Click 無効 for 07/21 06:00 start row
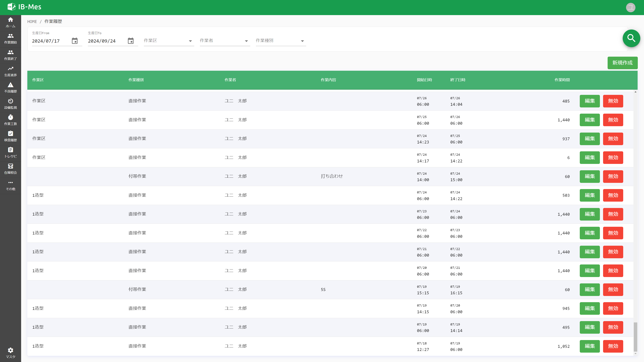The image size is (644, 362). coord(613,252)
